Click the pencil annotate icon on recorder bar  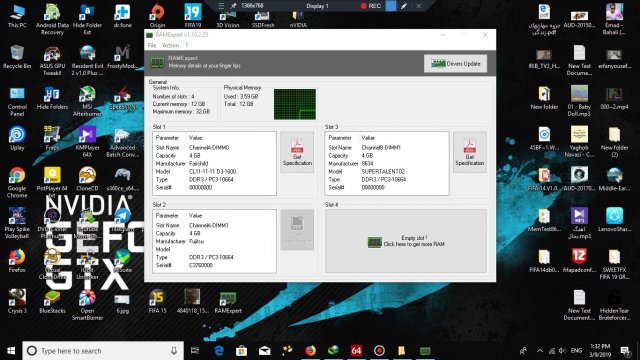pyautogui.click(x=404, y=6)
